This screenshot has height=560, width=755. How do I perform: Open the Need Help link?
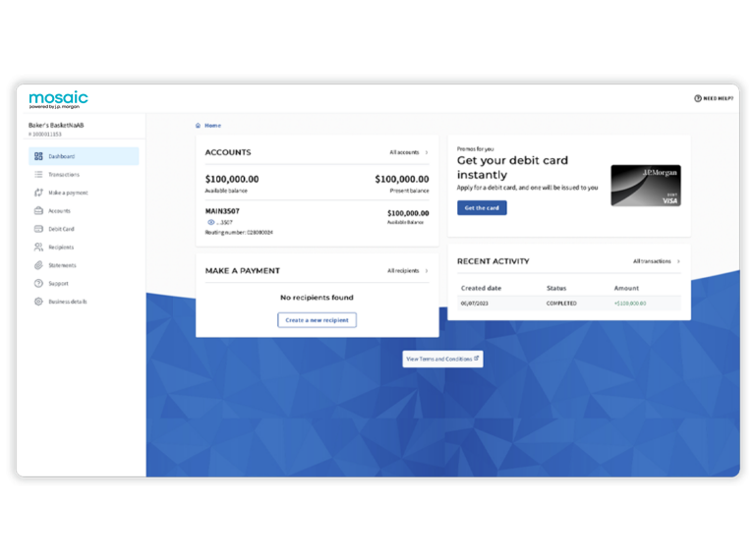coord(714,98)
